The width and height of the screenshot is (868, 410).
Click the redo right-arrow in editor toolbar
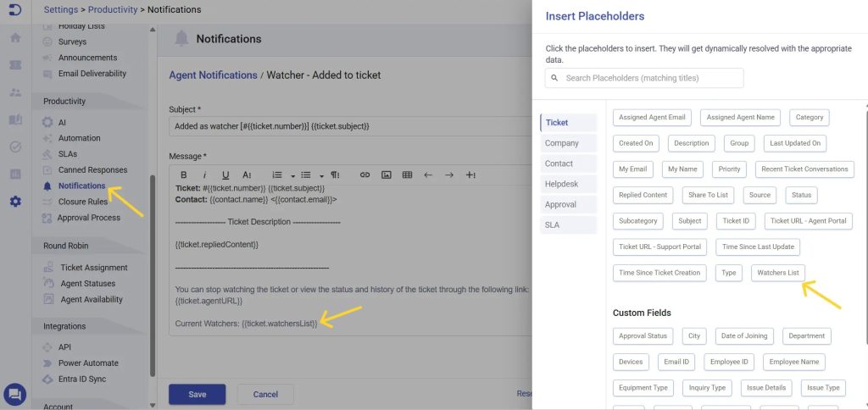pyautogui.click(x=449, y=175)
